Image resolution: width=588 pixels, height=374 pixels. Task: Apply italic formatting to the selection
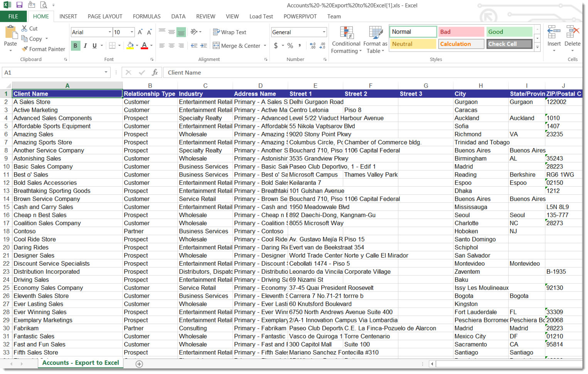85,45
